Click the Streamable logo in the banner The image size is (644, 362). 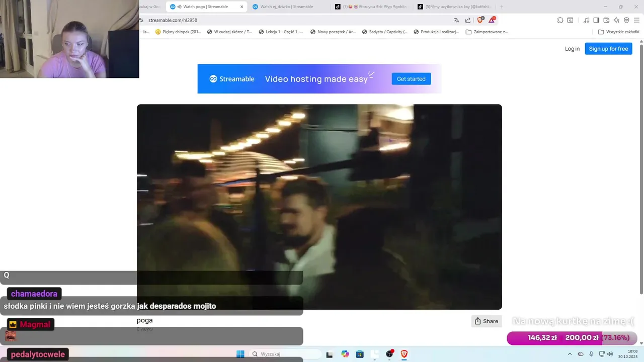(x=232, y=79)
